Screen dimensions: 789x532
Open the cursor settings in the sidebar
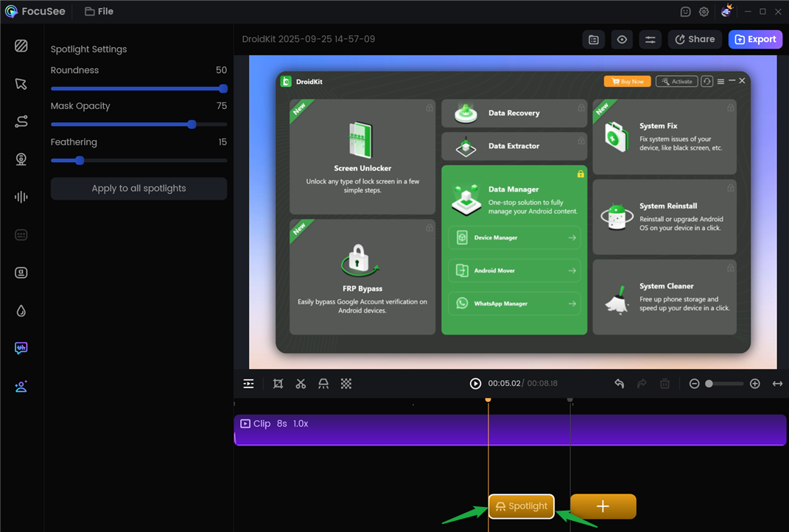21,84
